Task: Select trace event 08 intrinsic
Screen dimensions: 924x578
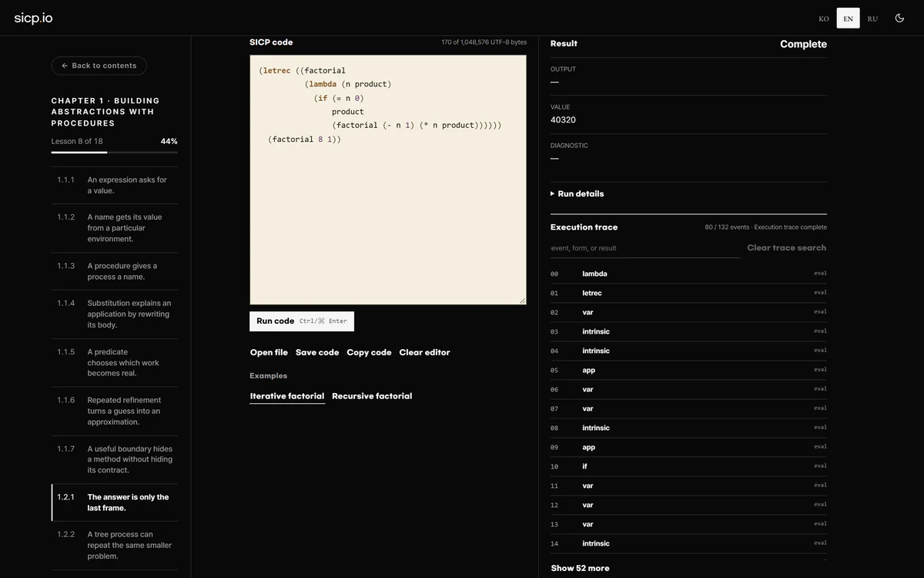Action: tap(688, 428)
